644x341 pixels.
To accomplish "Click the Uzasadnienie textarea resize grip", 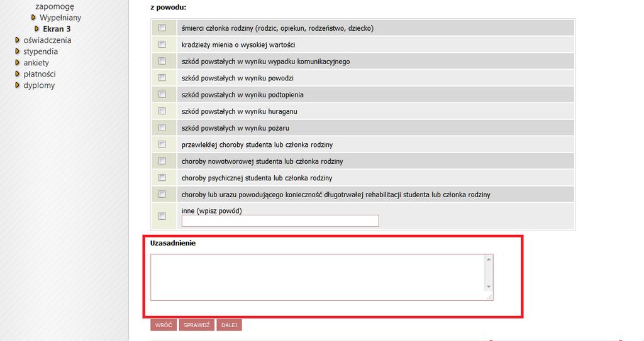I will coord(489,296).
